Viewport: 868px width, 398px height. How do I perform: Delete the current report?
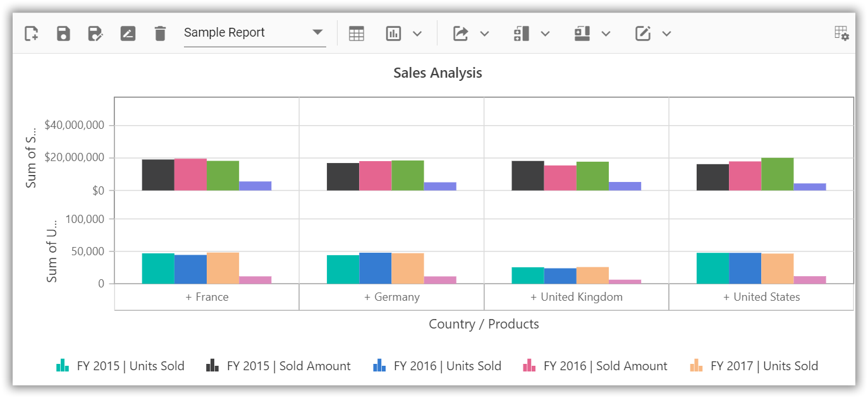click(x=160, y=33)
